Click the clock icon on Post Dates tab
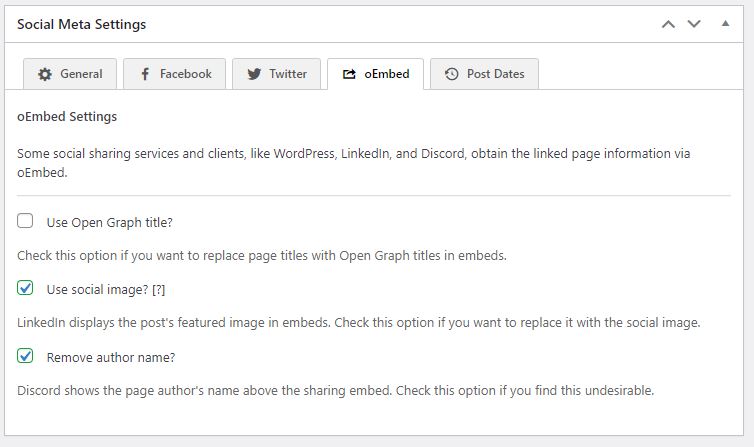 pyautogui.click(x=452, y=74)
